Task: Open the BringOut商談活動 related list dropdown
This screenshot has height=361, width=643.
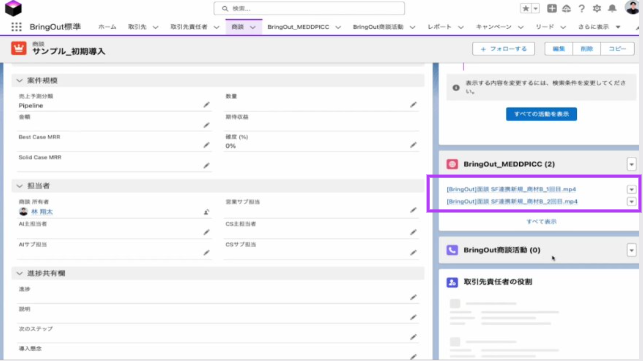Action: [632, 250]
